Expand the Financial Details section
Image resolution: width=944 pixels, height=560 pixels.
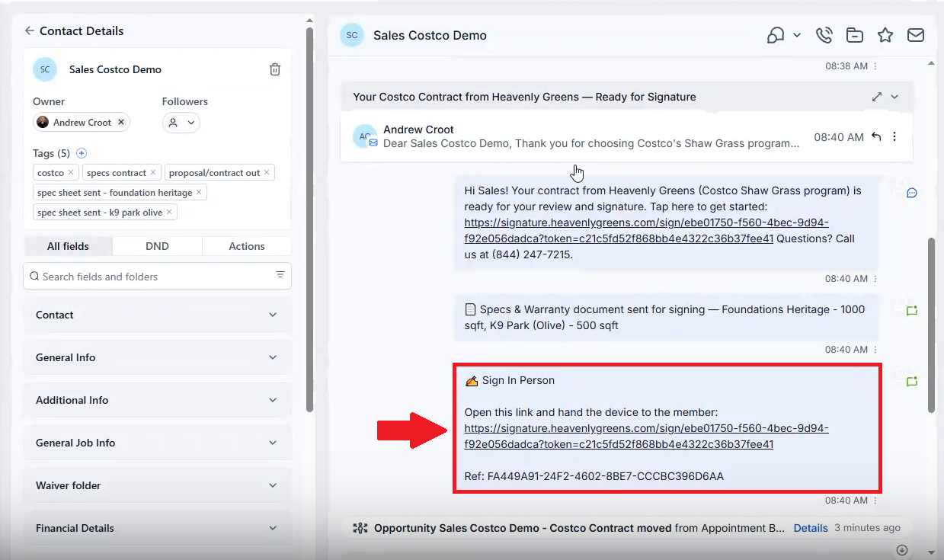click(157, 528)
